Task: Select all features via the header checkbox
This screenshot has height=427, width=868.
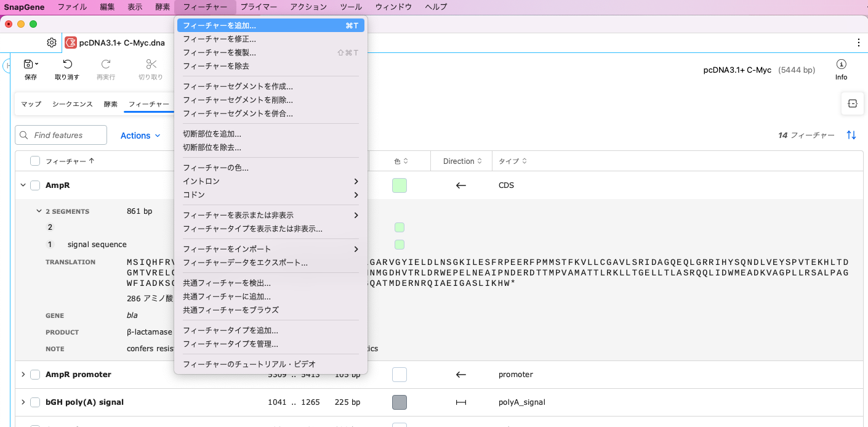Action: click(x=35, y=160)
